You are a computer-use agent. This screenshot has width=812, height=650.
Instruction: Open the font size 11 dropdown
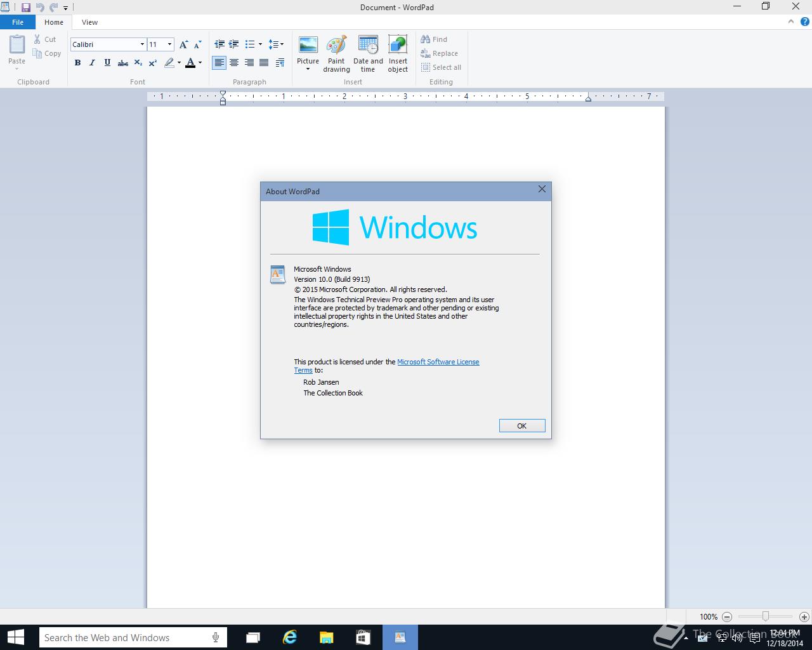click(x=169, y=44)
